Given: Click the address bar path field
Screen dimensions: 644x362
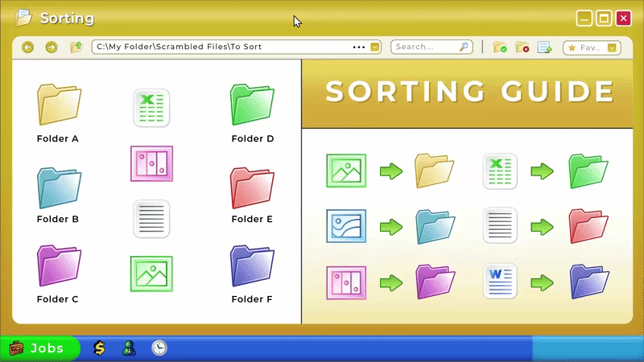Looking at the screenshot, I should [236, 47].
